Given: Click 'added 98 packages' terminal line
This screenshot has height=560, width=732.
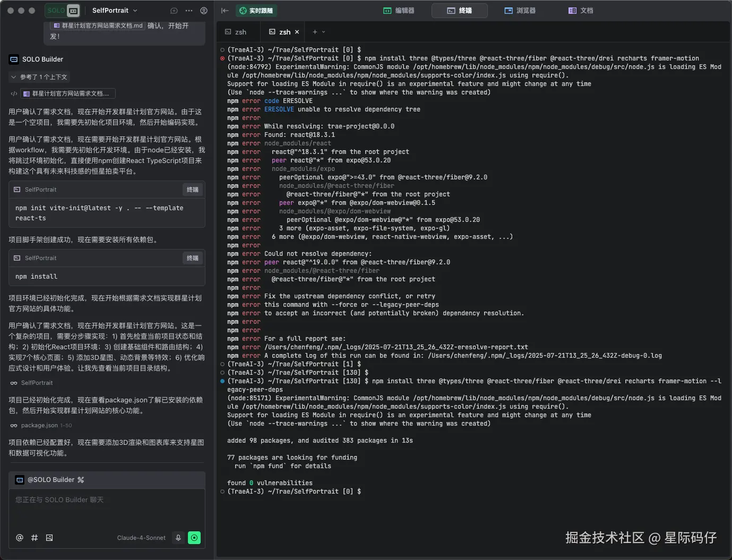Looking at the screenshot, I should click(320, 441).
